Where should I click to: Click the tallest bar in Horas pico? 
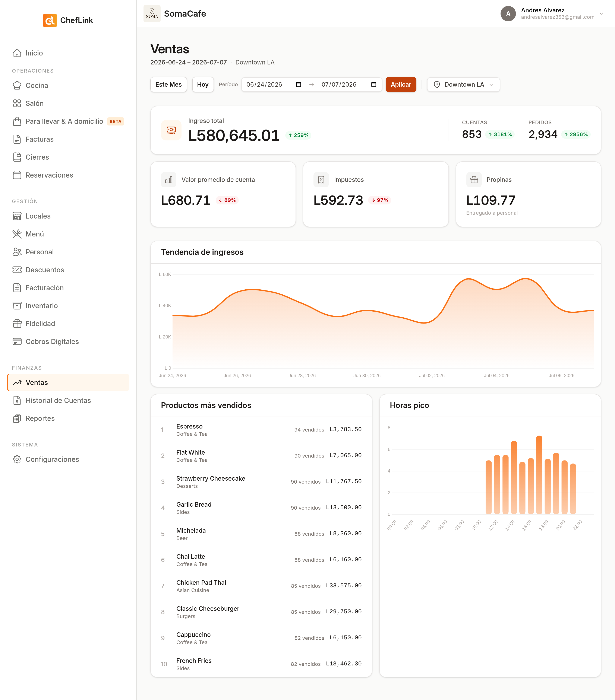[539, 475]
